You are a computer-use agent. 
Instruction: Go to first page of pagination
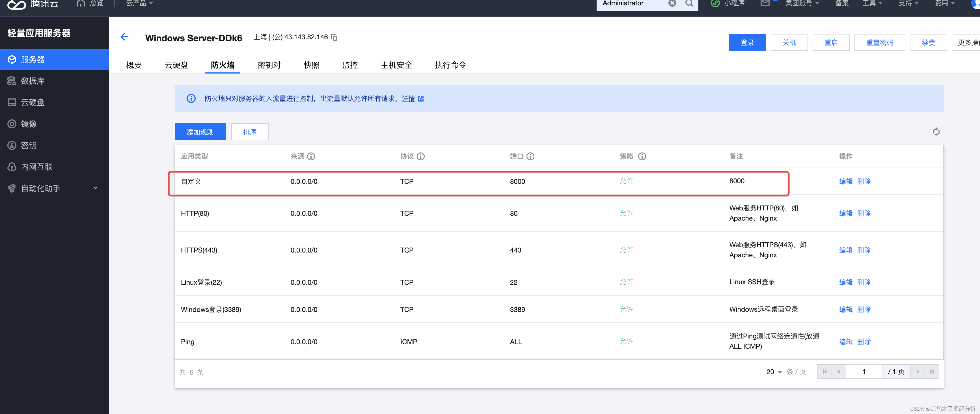[824, 372]
